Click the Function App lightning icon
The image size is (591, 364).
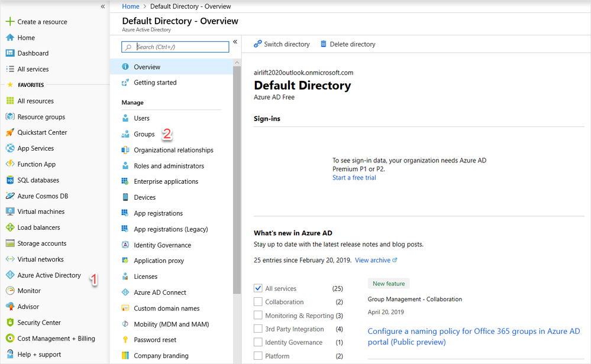(x=10, y=164)
